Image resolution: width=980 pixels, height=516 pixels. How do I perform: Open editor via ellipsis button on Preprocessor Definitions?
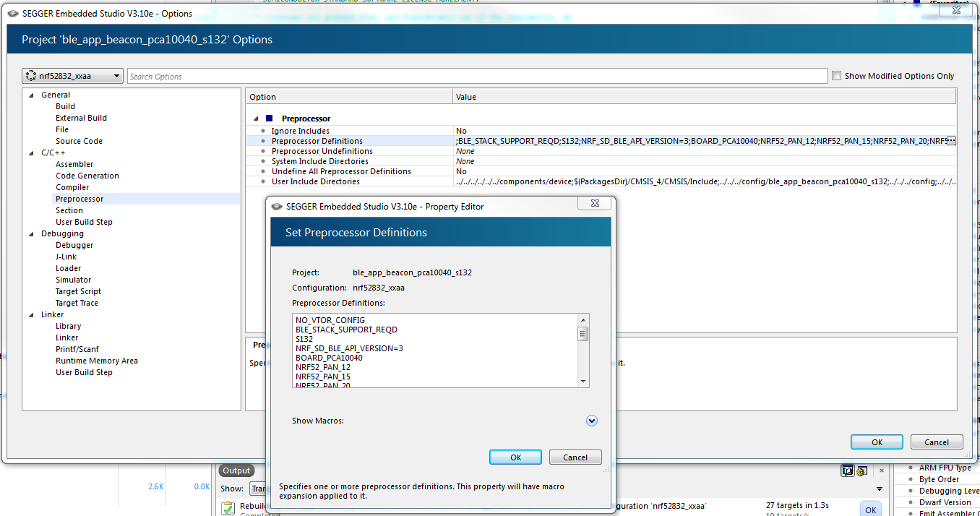click(x=951, y=140)
